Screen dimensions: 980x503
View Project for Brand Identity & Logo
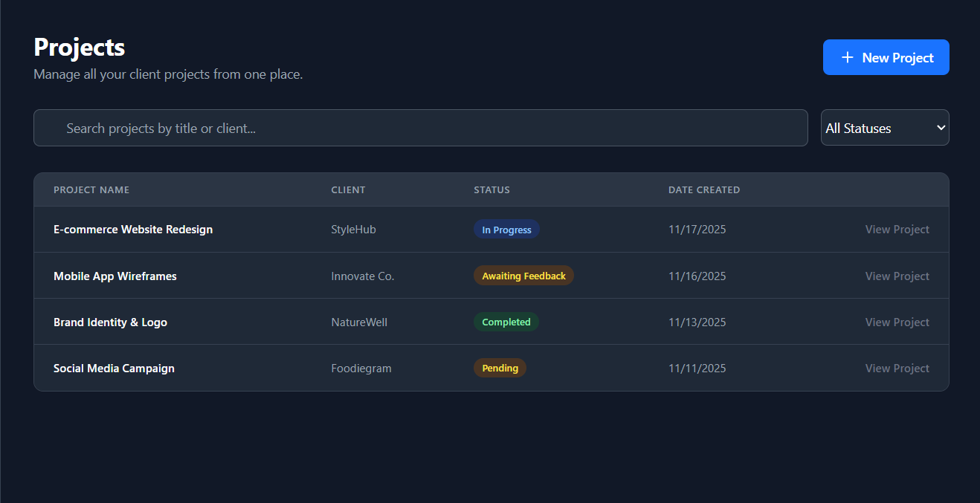(x=897, y=322)
